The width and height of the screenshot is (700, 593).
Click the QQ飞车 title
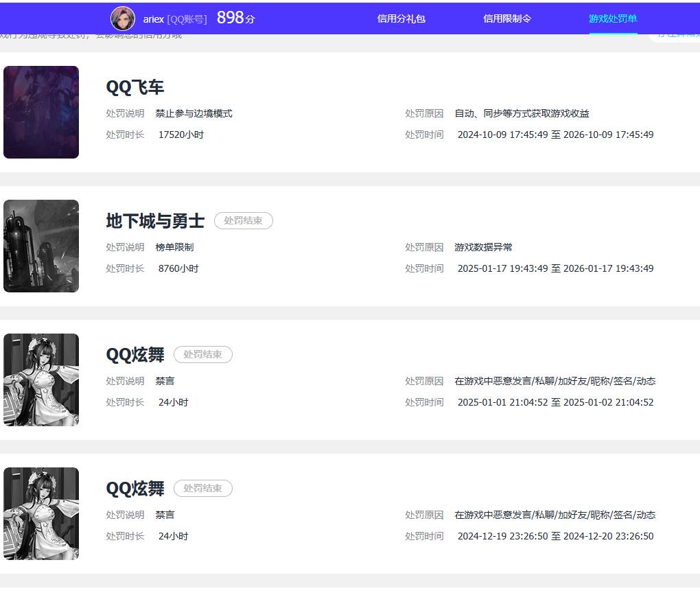pyautogui.click(x=135, y=87)
